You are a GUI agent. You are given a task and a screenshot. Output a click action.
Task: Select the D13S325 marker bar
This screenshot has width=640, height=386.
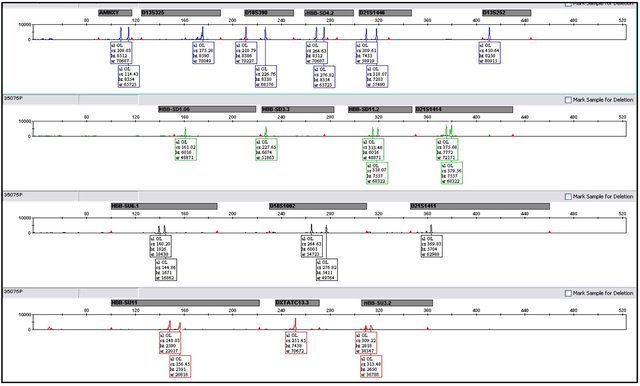point(181,13)
